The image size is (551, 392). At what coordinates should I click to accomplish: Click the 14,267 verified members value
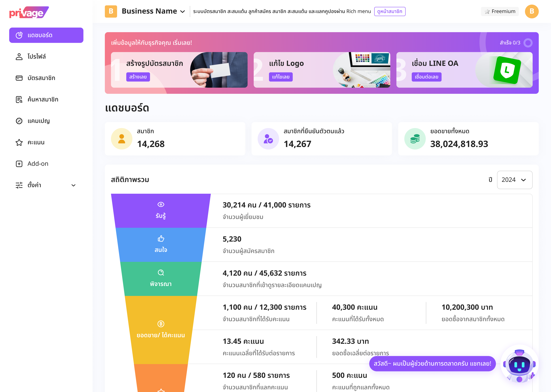click(297, 144)
